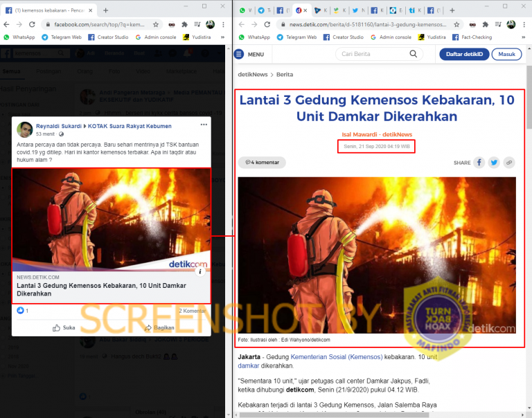Switch to Twitter tab in right window
The height and width of the screenshot is (418, 532).
pyautogui.click(x=358, y=10)
